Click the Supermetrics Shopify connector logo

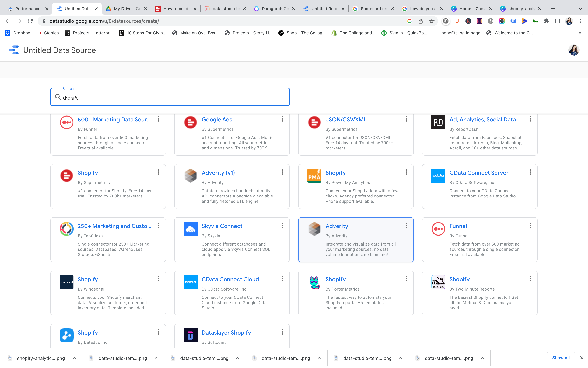(66, 175)
